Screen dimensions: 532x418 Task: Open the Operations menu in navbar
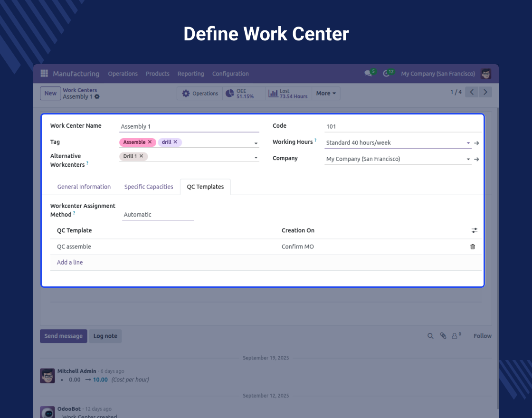123,74
